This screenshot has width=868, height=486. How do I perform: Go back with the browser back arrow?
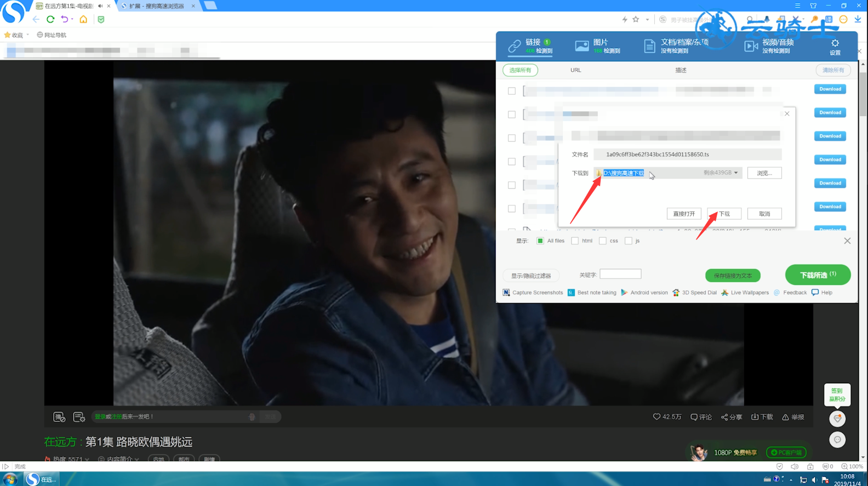(x=36, y=19)
